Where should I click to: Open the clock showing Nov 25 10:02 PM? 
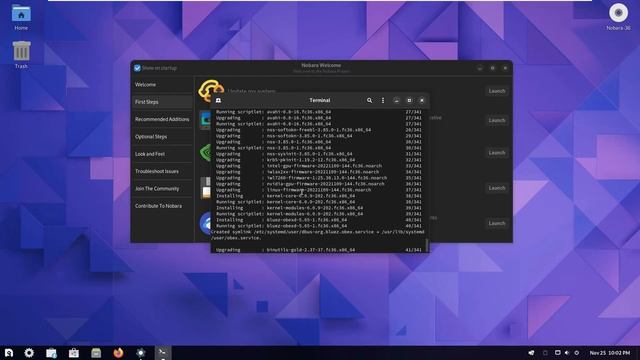(x=610, y=353)
